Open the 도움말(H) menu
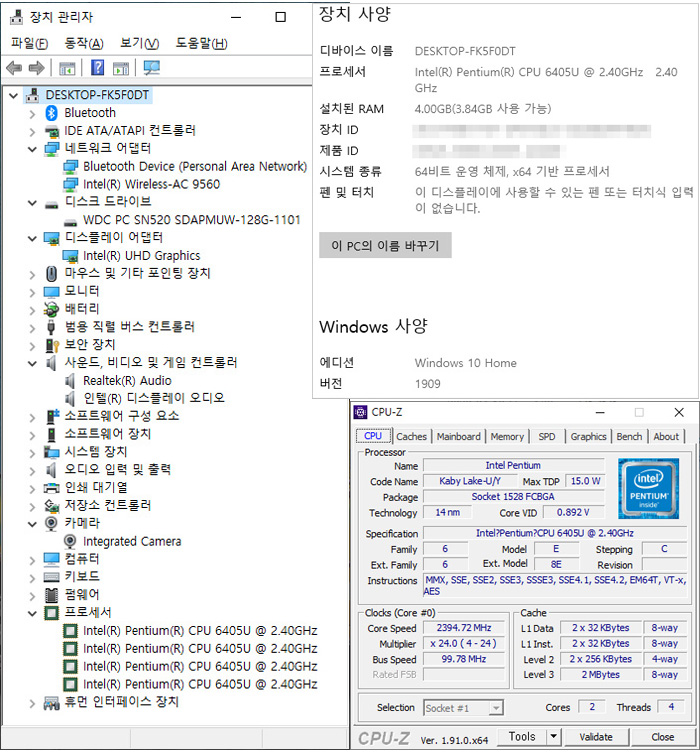This screenshot has height=754, width=700. coord(201,44)
